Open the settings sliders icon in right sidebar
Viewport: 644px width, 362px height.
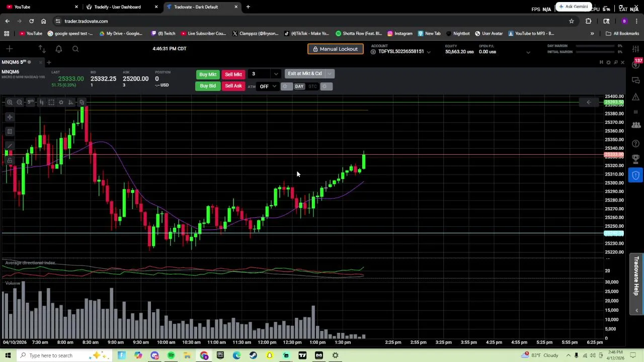636,49
